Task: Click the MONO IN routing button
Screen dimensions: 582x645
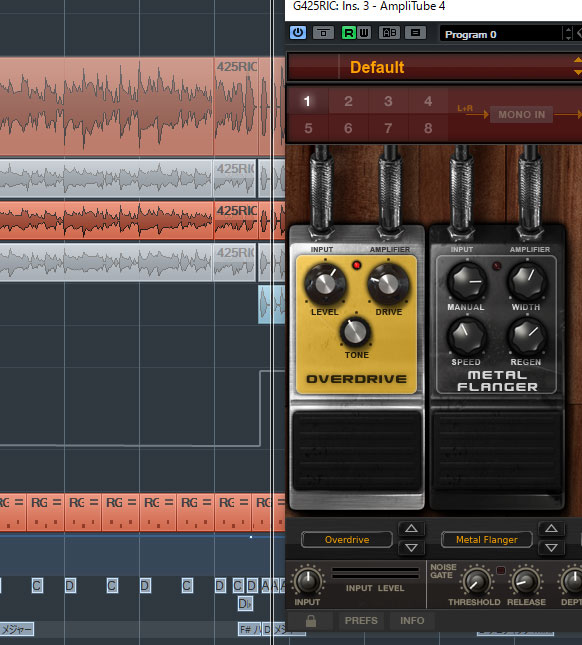Action: click(522, 114)
